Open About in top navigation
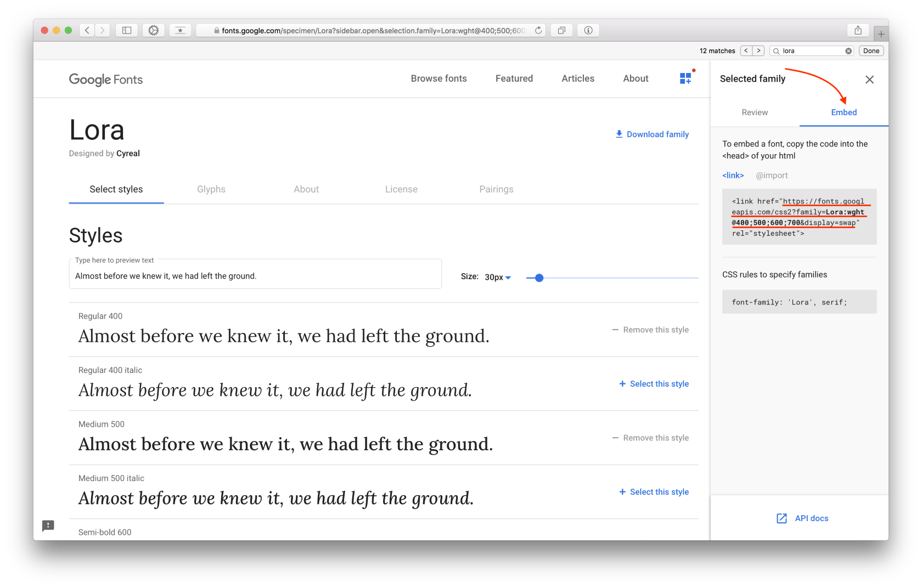 coord(636,78)
